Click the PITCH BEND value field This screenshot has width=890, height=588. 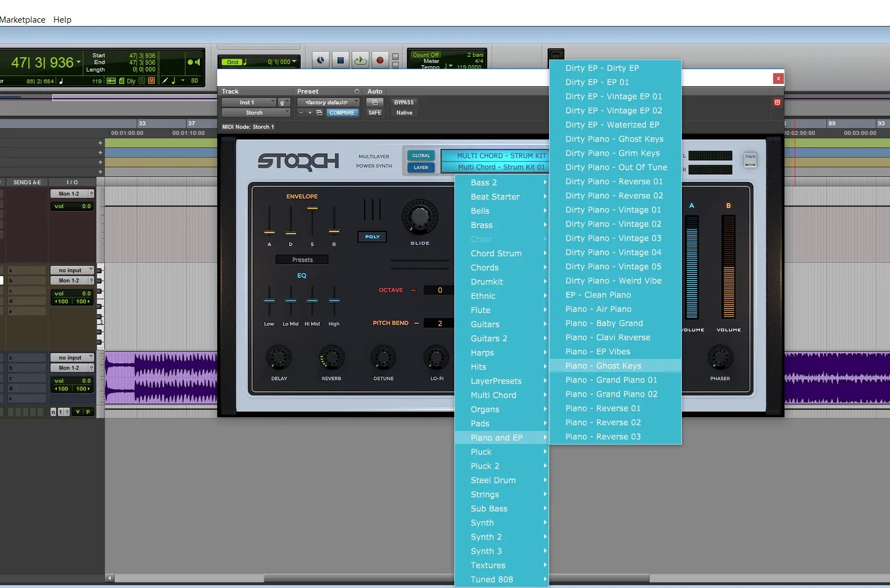(440, 323)
